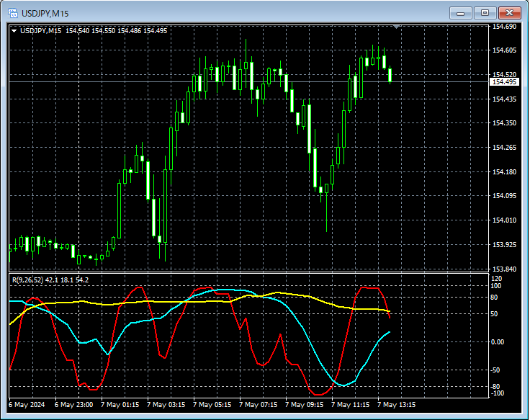Click the 6 May 2024 date label
Screen dimensions: 530x420
pyautogui.click(x=26, y=405)
